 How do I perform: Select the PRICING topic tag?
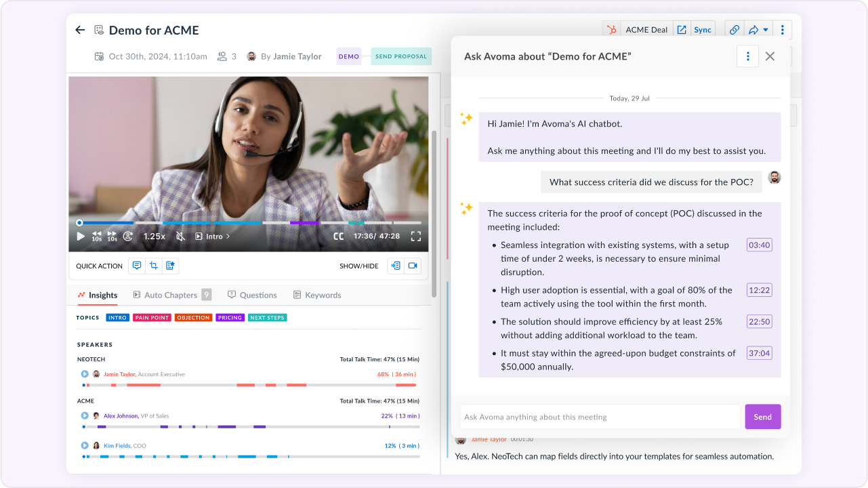[x=230, y=317]
